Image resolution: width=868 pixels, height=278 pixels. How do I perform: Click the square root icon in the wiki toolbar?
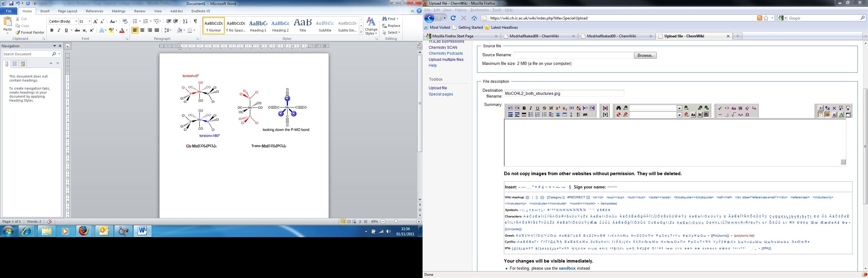pyautogui.click(x=733, y=115)
